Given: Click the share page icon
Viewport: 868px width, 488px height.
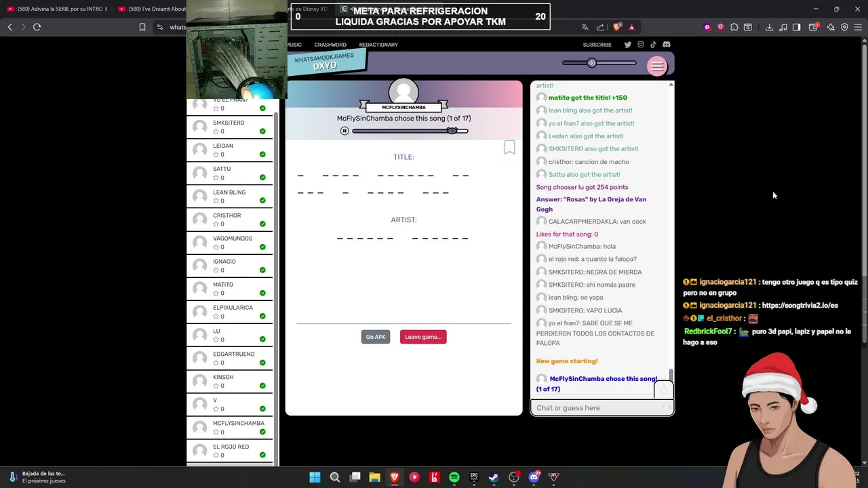Looking at the screenshot, I should [x=600, y=27].
